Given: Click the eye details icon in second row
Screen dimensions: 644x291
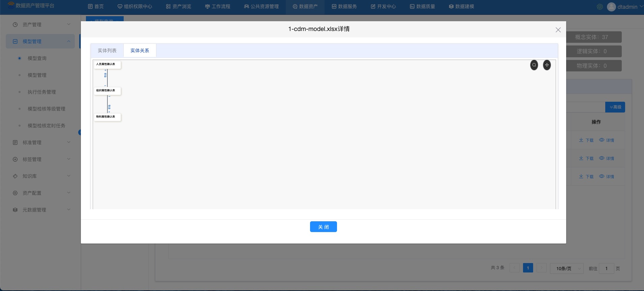Looking at the screenshot, I should click(602, 158).
